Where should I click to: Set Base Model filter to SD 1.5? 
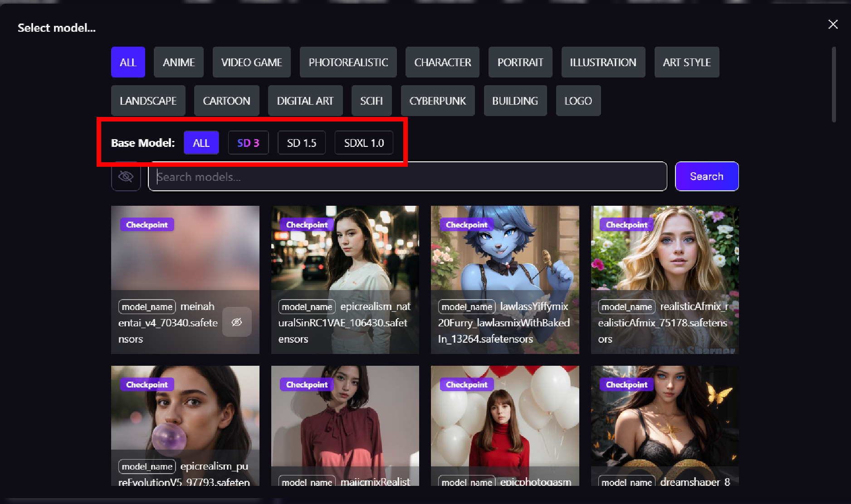[302, 143]
